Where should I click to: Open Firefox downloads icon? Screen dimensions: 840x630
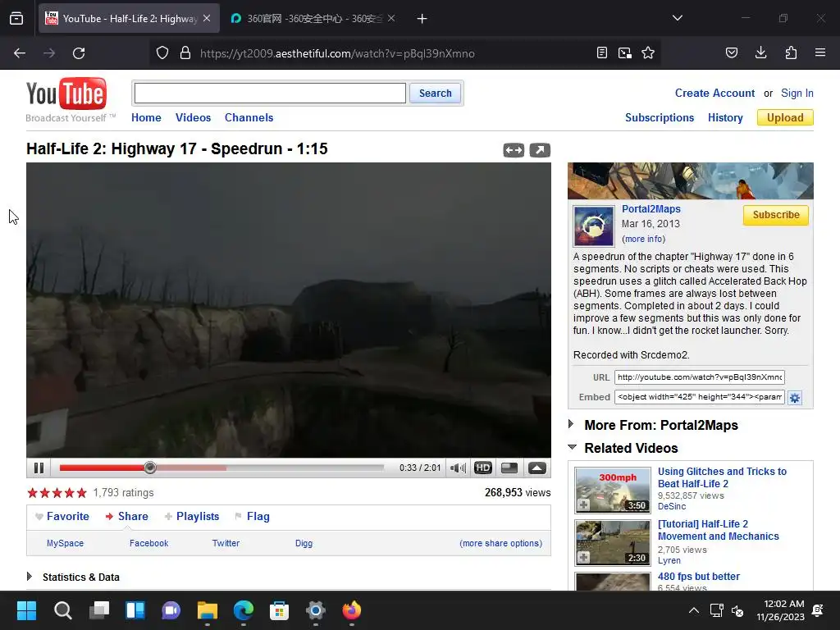pyautogui.click(x=760, y=52)
